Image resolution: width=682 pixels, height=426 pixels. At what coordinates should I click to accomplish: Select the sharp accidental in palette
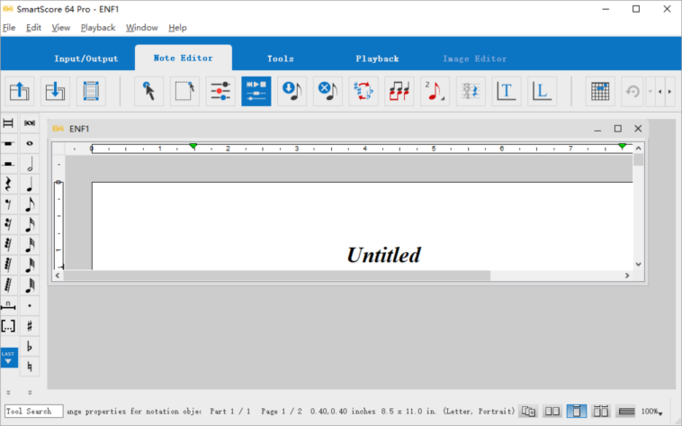(29, 326)
